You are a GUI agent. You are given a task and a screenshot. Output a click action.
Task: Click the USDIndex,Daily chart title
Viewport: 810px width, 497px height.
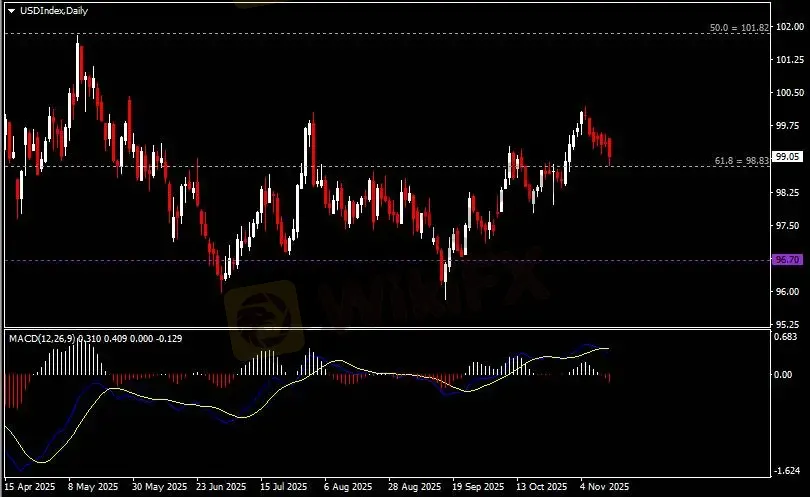tap(54, 11)
